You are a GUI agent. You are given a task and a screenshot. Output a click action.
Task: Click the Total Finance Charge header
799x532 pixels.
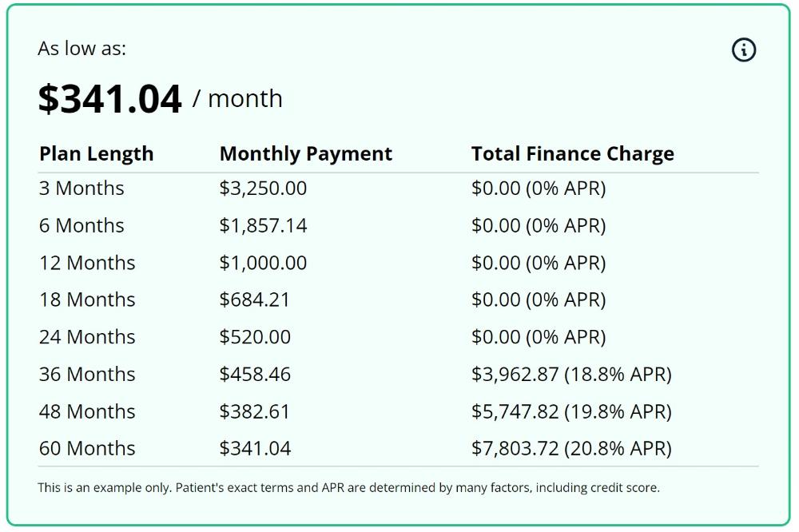(x=572, y=154)
